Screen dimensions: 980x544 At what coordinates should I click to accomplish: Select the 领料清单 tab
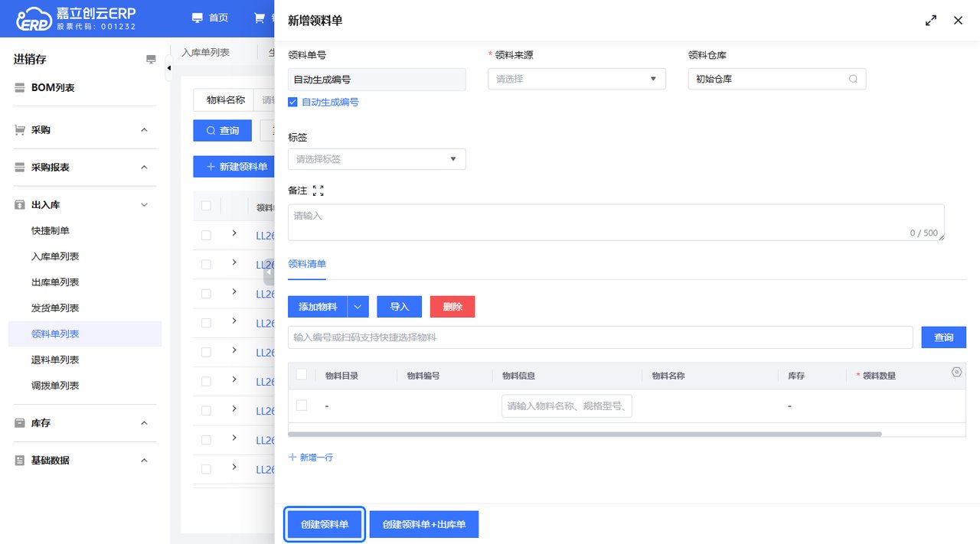(307, 264)
